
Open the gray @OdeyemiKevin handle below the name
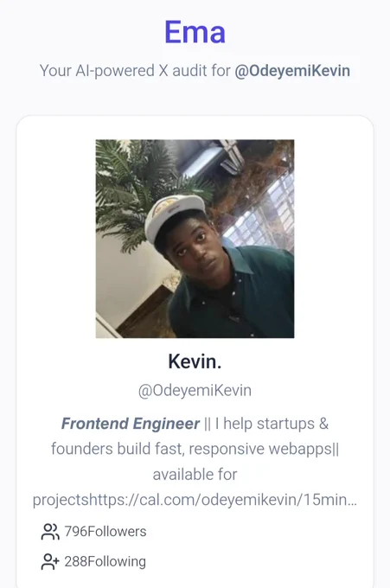click(x=195, y=391)
